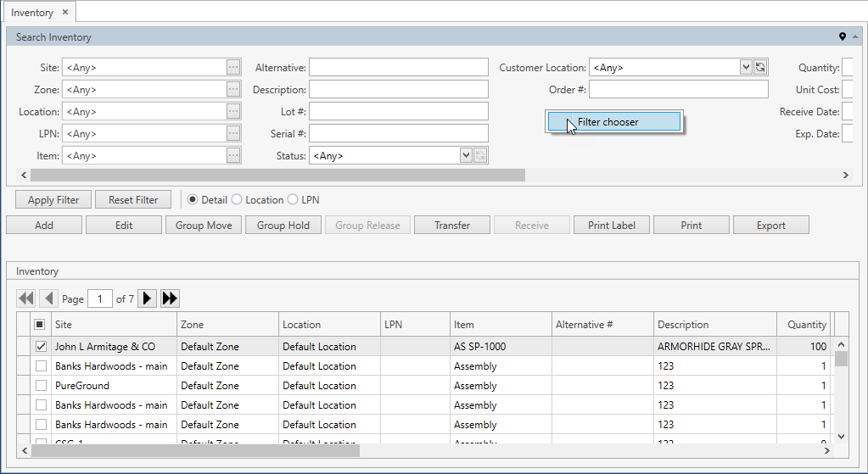868x474 pixels.
Task: Open the Site lookup ellipsis button
Action: coord(233,68)
